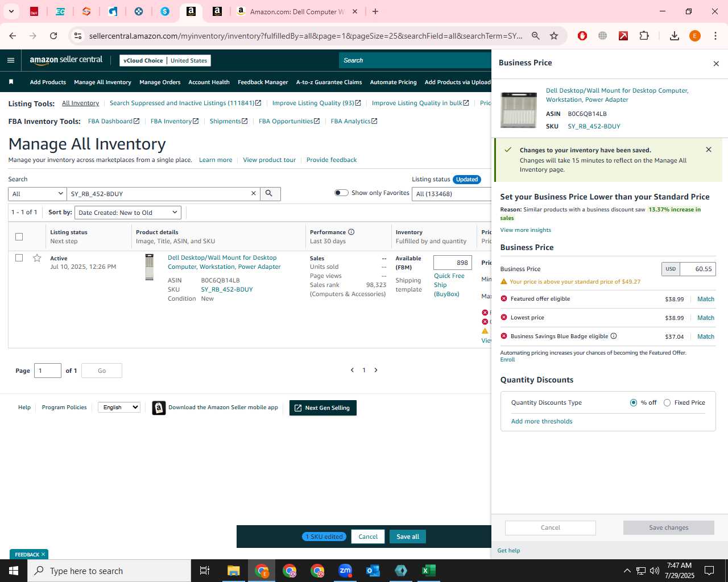Viewport: 728px width, 582px height.
Task: Click the info icon next to Business Savings Blue Badge
Action: click(x=614, y=336)
